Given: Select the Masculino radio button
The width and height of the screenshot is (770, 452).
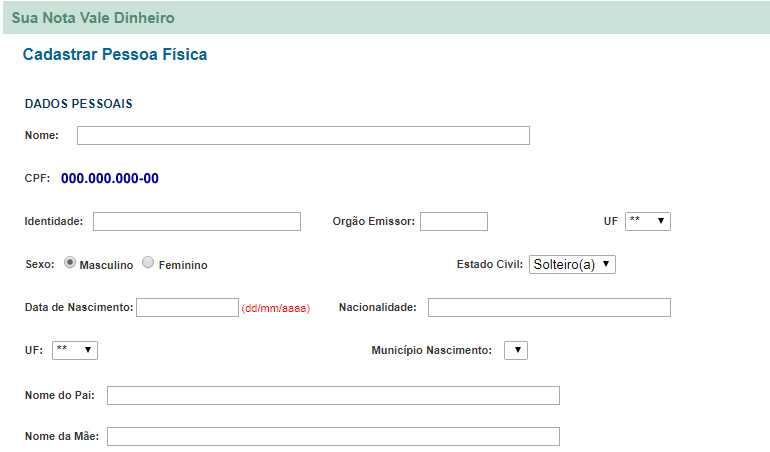Looking at the screenshot, I should 70,262.
